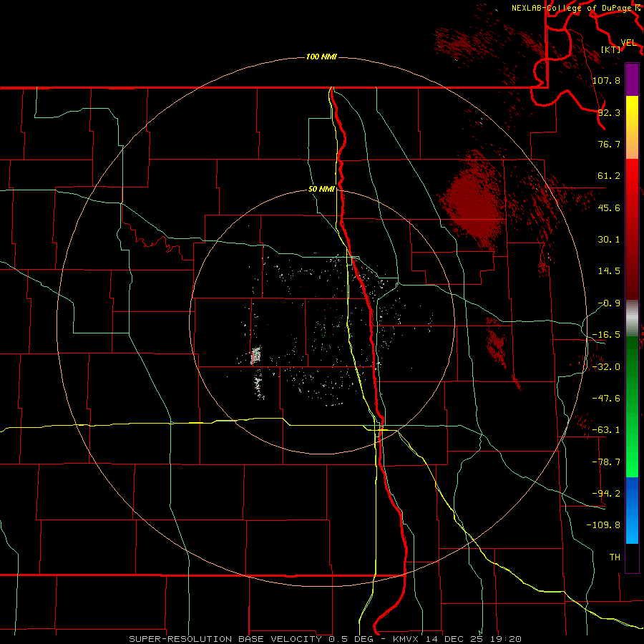Screen dimensions: 644x644
Task: Click the gray-white echo cluster southwest of the radar
Action: (x=255, y=356)
